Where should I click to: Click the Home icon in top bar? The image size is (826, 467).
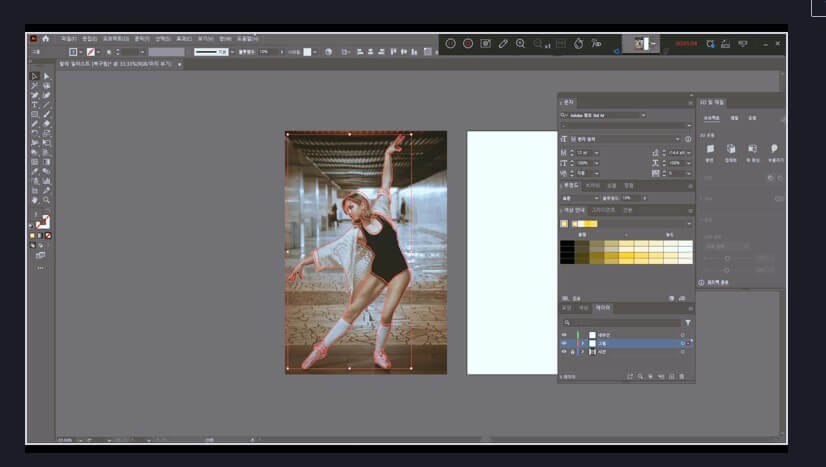point(45,39)
